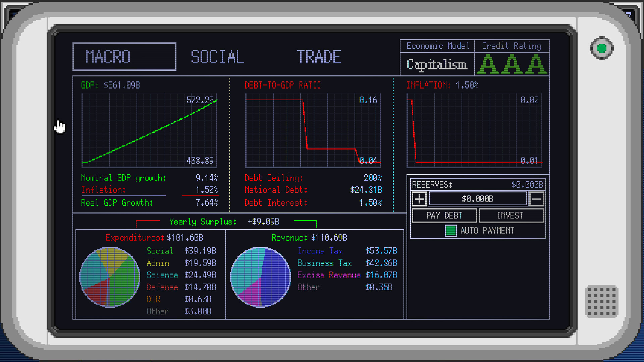Click the Debt-to-GDP ratio graph
644x362 pixels.
pos(313,130)
